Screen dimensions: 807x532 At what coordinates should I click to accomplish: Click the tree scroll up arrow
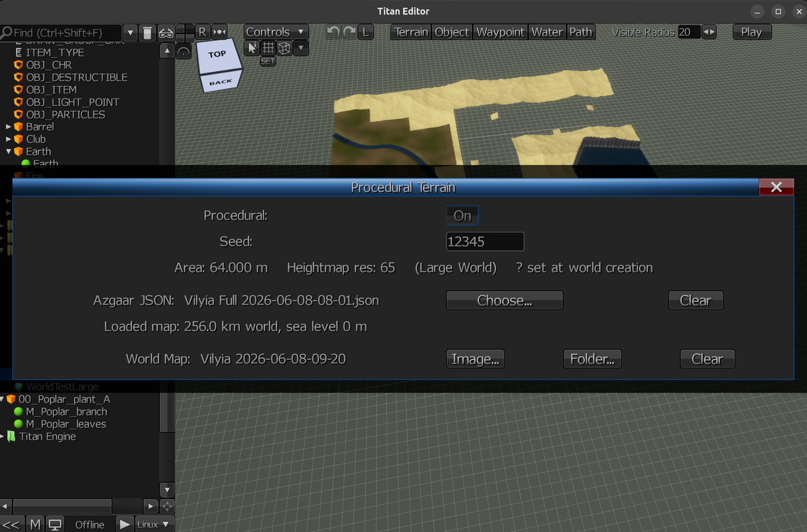[167, 51]
